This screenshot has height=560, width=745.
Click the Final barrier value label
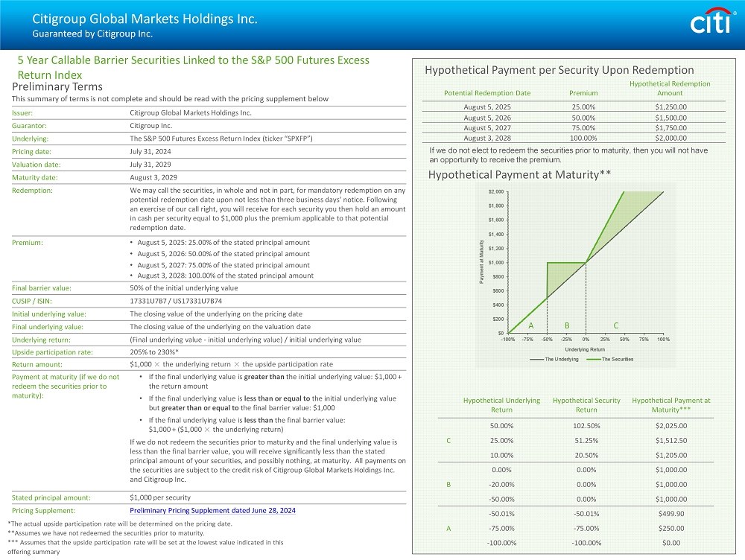point(42,288)
